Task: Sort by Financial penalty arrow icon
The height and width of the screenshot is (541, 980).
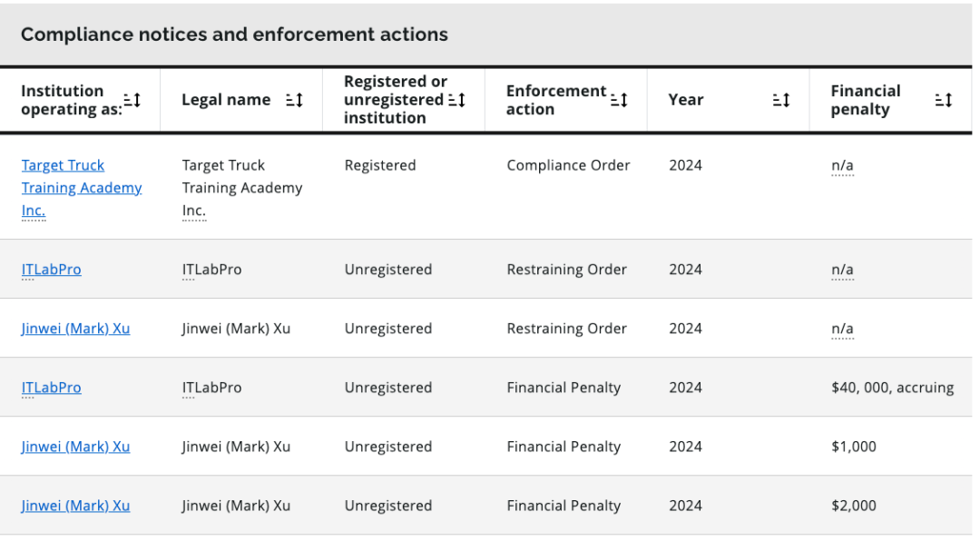Action: pos(944,100)
